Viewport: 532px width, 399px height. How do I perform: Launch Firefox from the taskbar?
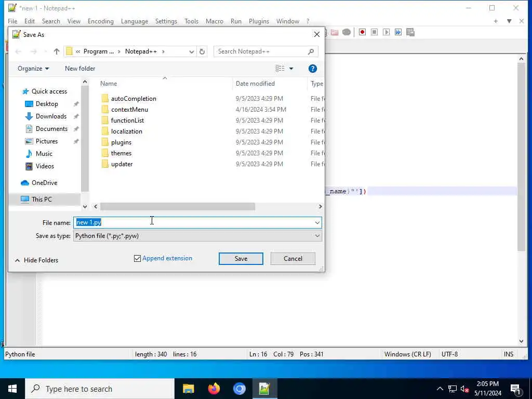214,389
